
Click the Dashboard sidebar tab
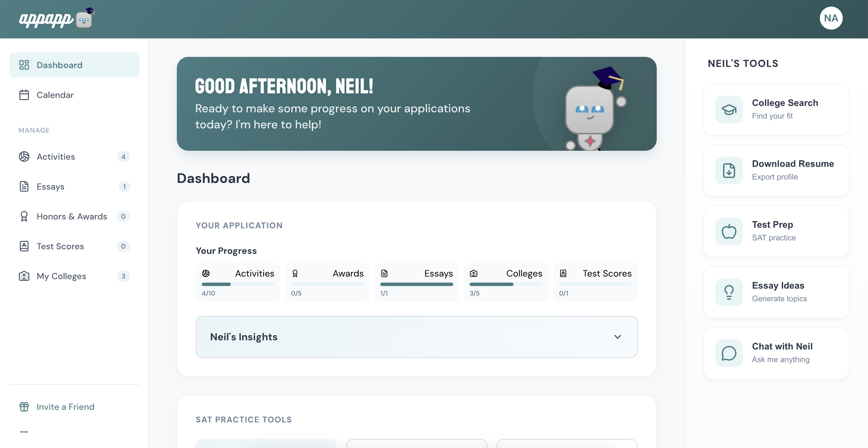click(x=74, y=65)
